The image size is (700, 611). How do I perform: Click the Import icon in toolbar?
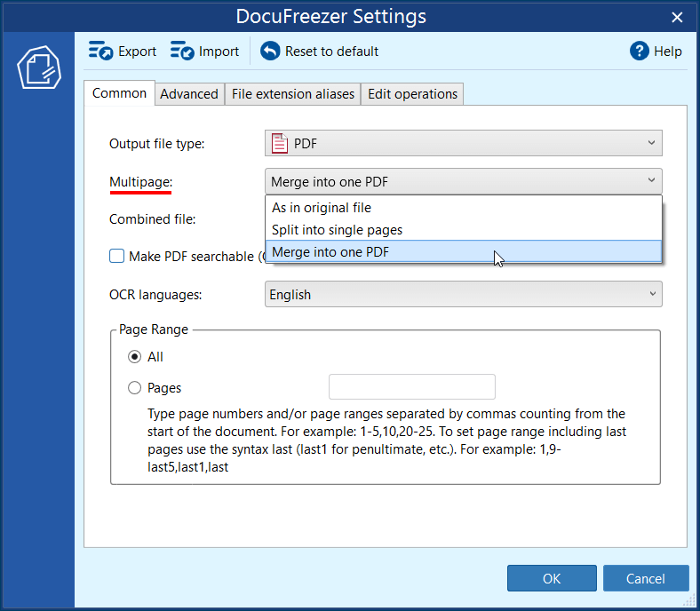[182, 52]
